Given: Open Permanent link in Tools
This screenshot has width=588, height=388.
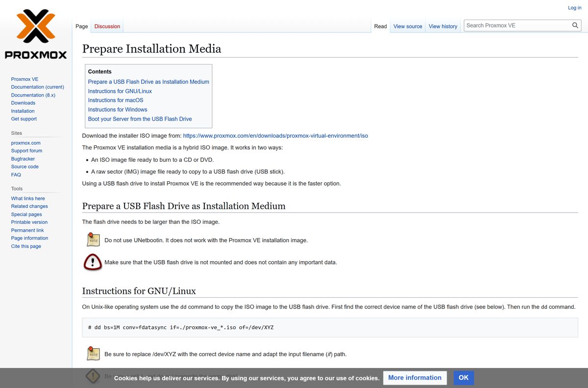Looking at the screenshot, I should tap(27, 230).
